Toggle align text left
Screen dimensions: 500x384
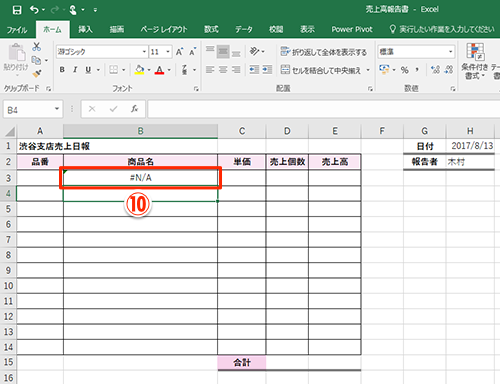(x=210, y=70)
